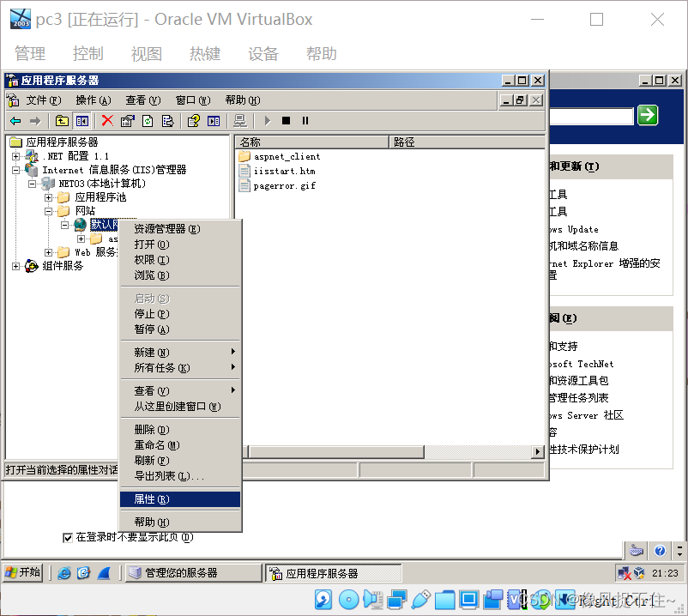Click the Pause item icon
This screenshot has height=616, width=688.
[305, 121]
